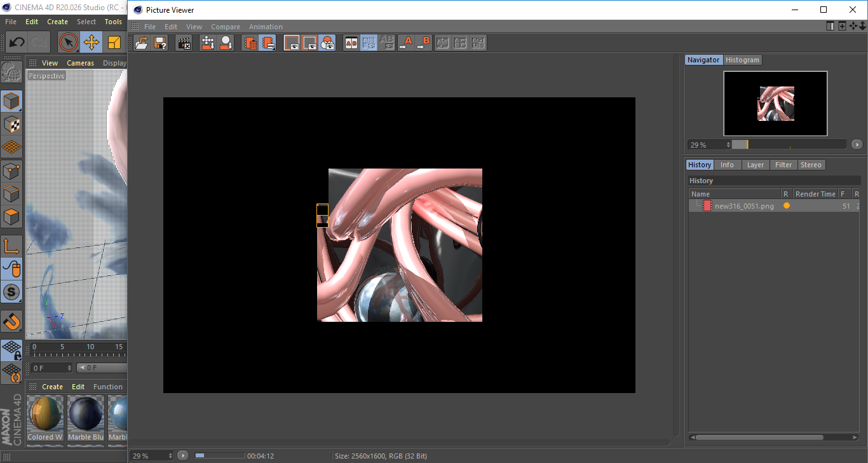
Task: Click the second greyed AB layout icon
Action: click(x=461, y=43)
